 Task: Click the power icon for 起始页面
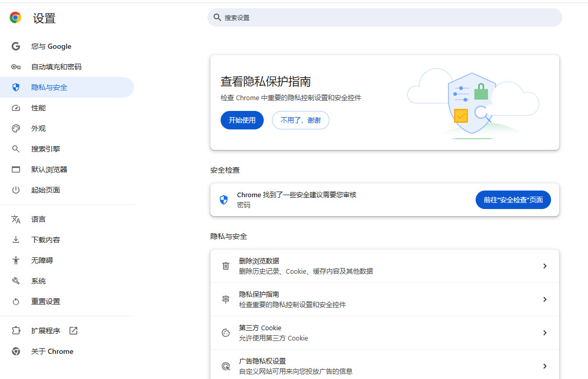[x=16, y=190]
